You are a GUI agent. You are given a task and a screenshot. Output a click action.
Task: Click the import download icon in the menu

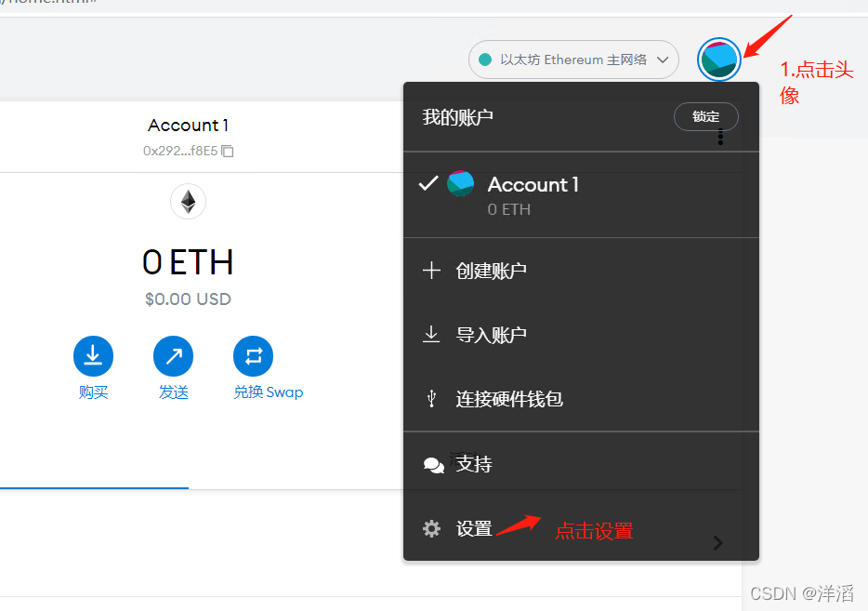[x=431, y=335]
